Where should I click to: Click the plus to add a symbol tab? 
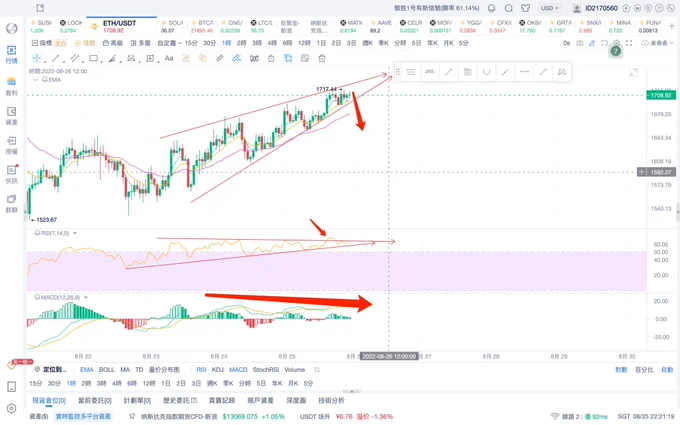click(672, 26)
